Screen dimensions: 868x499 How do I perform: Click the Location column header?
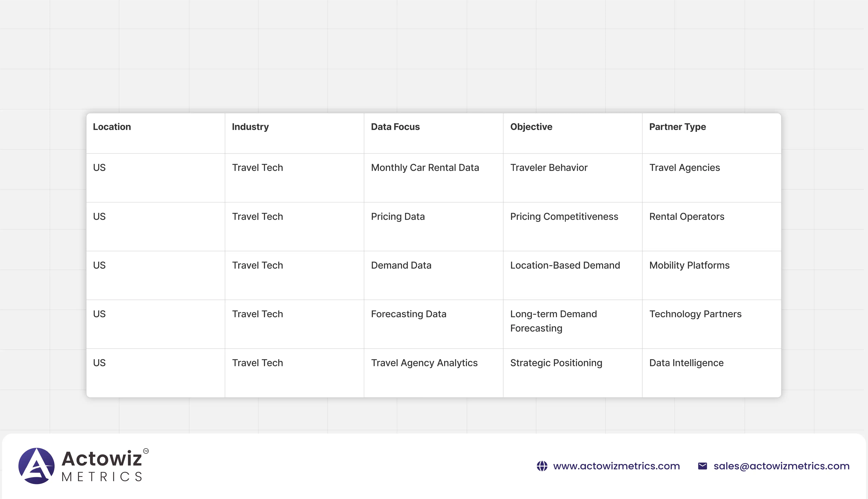(x=112, y=127)
